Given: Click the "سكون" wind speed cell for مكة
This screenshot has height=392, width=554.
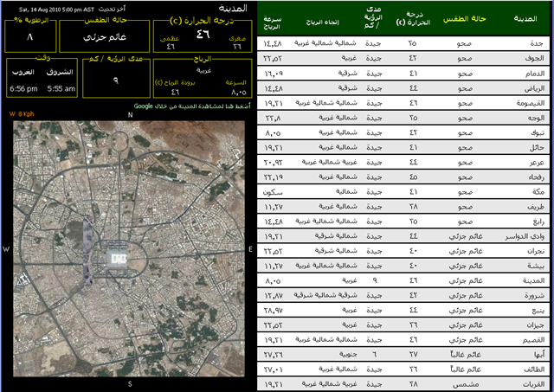Looking at the screenshot, I should pos(273,192).
